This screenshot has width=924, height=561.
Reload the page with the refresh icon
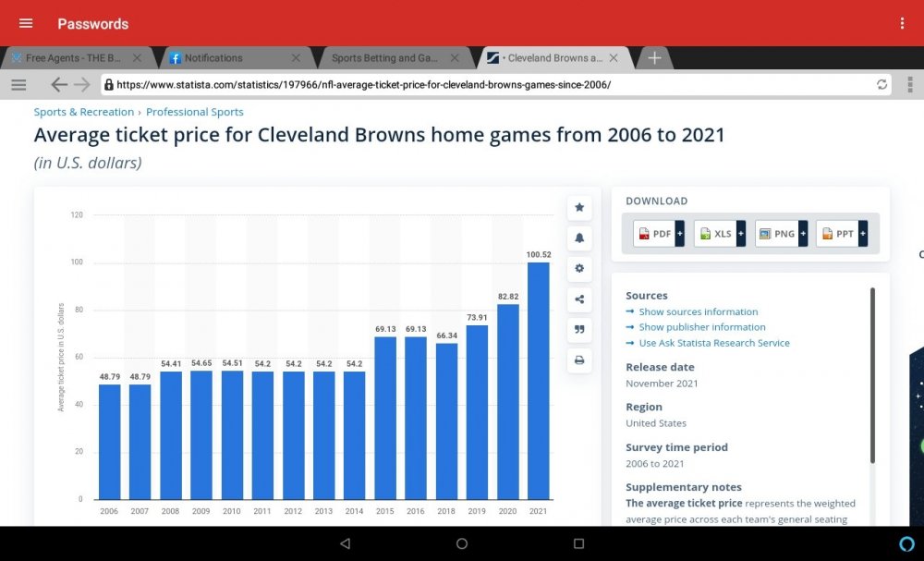point(881,85)
